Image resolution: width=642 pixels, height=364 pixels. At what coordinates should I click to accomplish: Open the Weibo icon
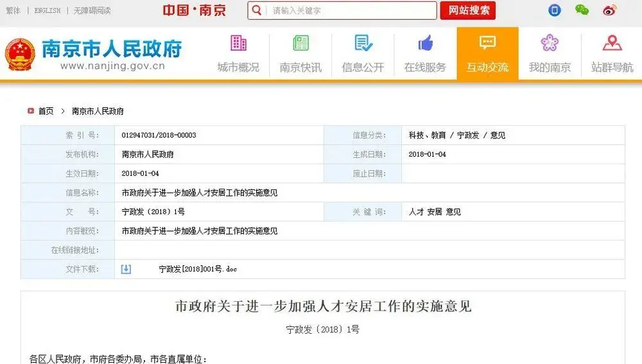[x=610, y=10]
